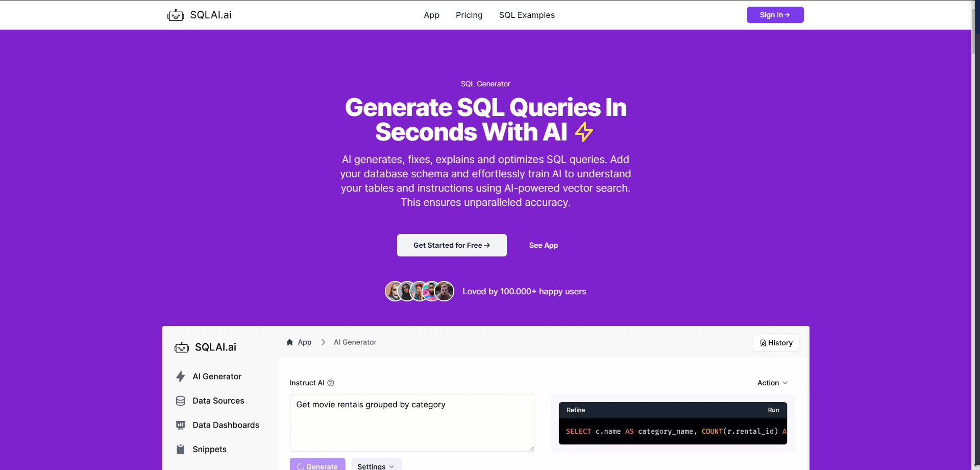Click the last user avatar in the row
This screenshot has height=470, width=980.
coord(444,291)
